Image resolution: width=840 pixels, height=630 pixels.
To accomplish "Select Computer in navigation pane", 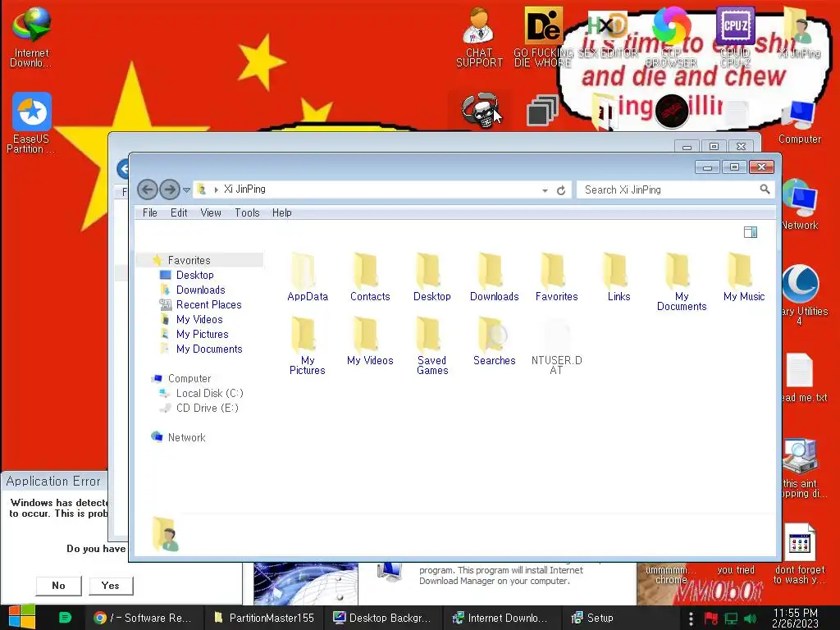I will [189, 378].
